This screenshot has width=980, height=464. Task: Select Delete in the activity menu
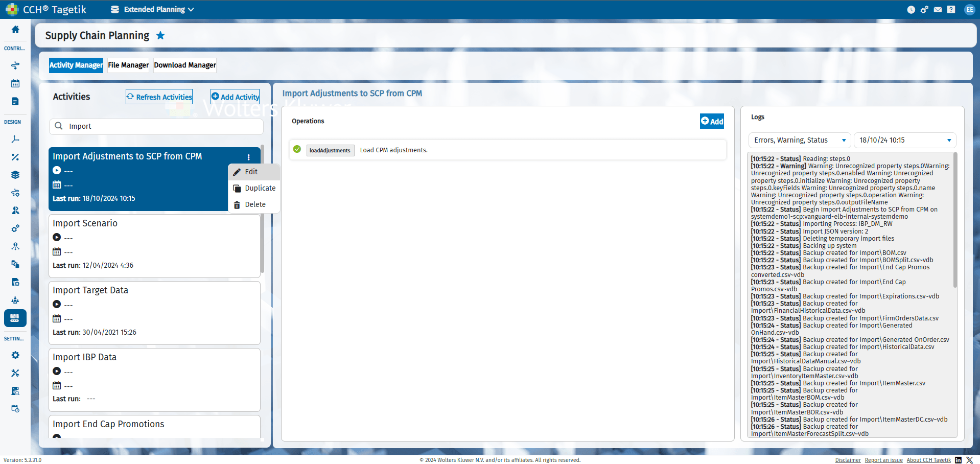[x=254, y=204]
